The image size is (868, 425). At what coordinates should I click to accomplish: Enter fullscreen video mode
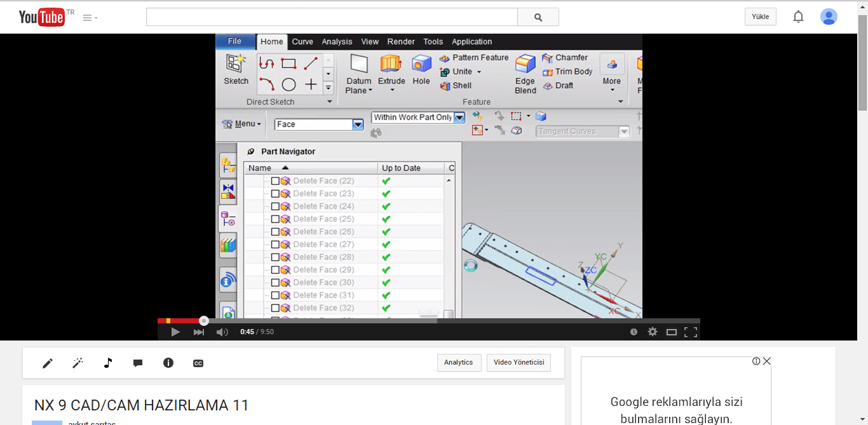click(x=691, y=332)
